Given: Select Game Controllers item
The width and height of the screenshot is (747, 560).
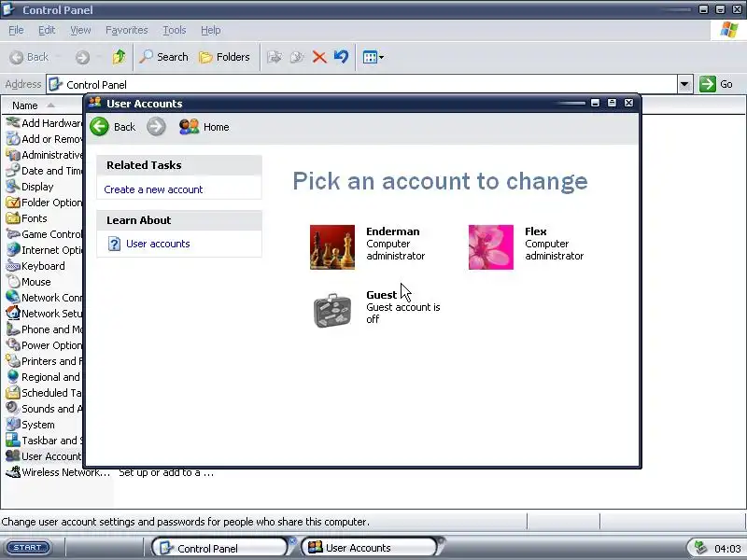Looking at the screenshot, I should (44, 234).
